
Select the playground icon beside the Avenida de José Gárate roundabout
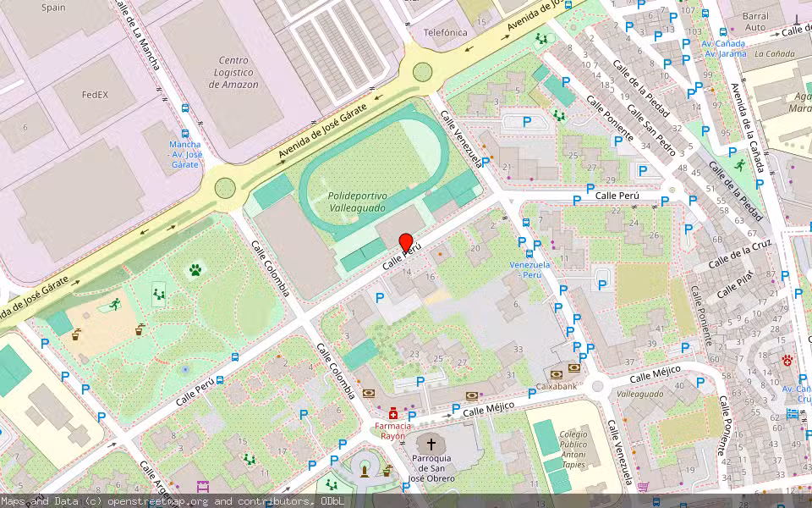pyautogui.click(x=541, y=38)
